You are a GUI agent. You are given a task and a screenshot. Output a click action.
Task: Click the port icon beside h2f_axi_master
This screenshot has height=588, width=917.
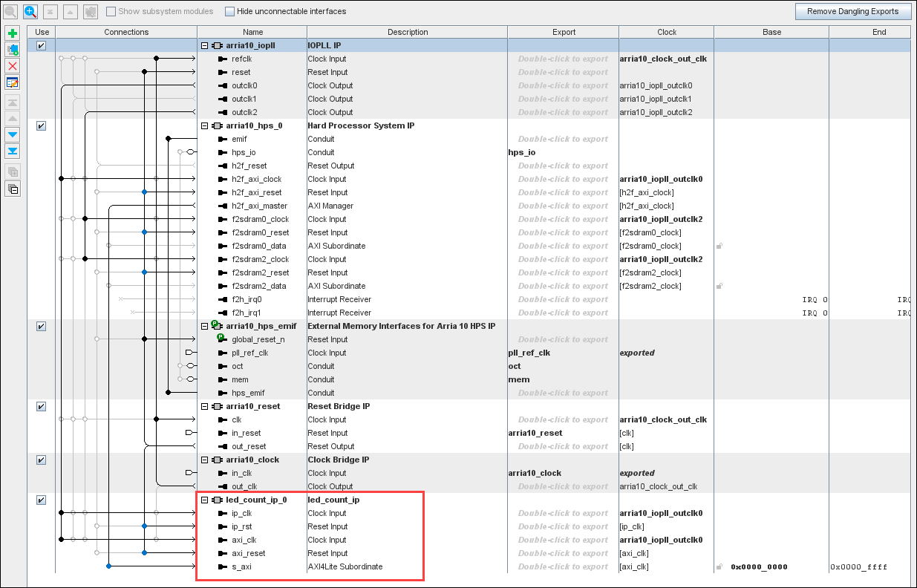pyautogui.click(x=223, y=206)
